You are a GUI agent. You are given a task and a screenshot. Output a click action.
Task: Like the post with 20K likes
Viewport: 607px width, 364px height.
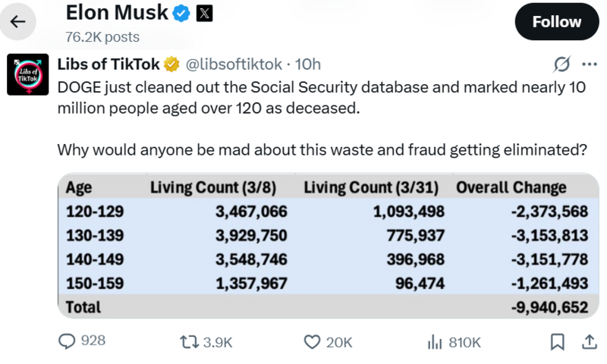click(x=312, y=342)
